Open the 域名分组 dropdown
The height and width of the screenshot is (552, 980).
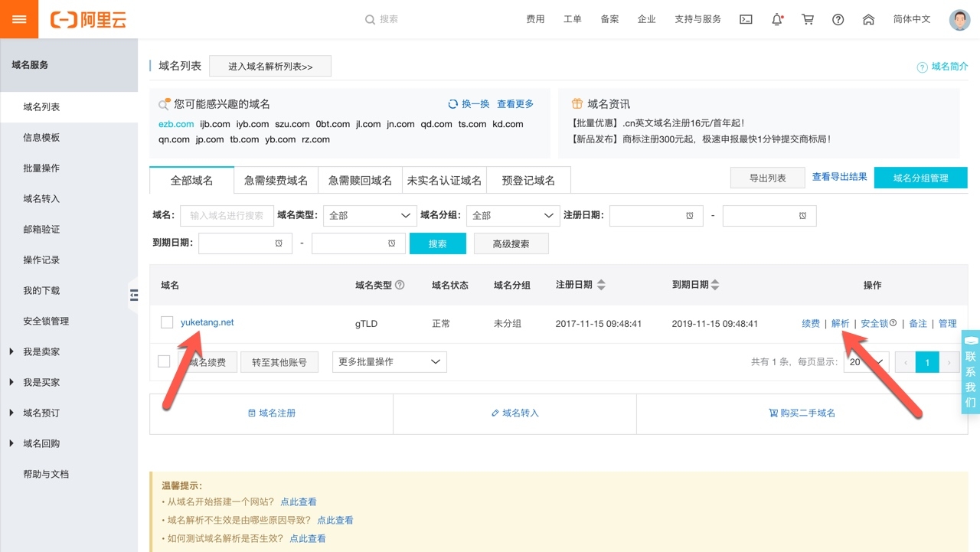(x=513, y=216)
